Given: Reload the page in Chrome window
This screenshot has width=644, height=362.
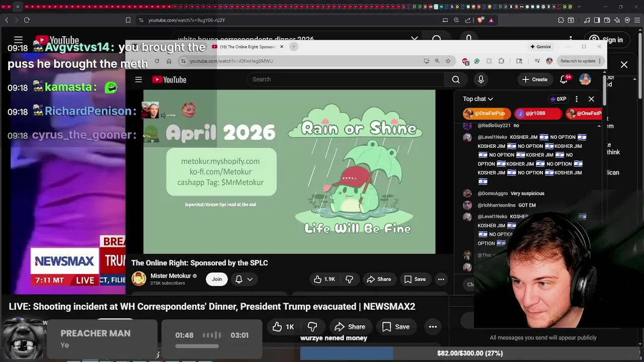Looking at the screenshot, I should 157,61.
